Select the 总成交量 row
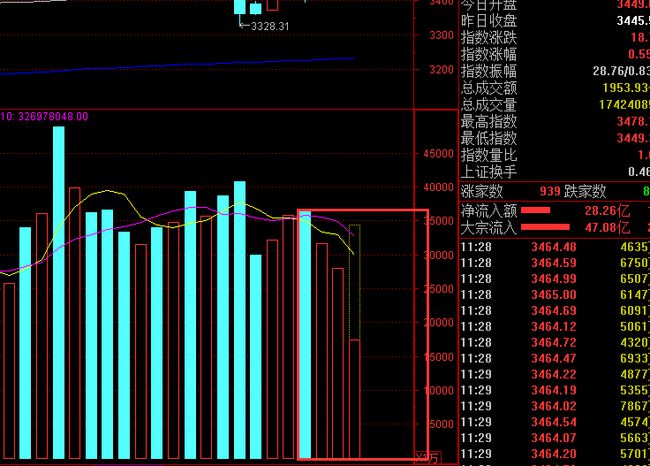This screenshot has height=466, width=650. (x=555, y=104)
